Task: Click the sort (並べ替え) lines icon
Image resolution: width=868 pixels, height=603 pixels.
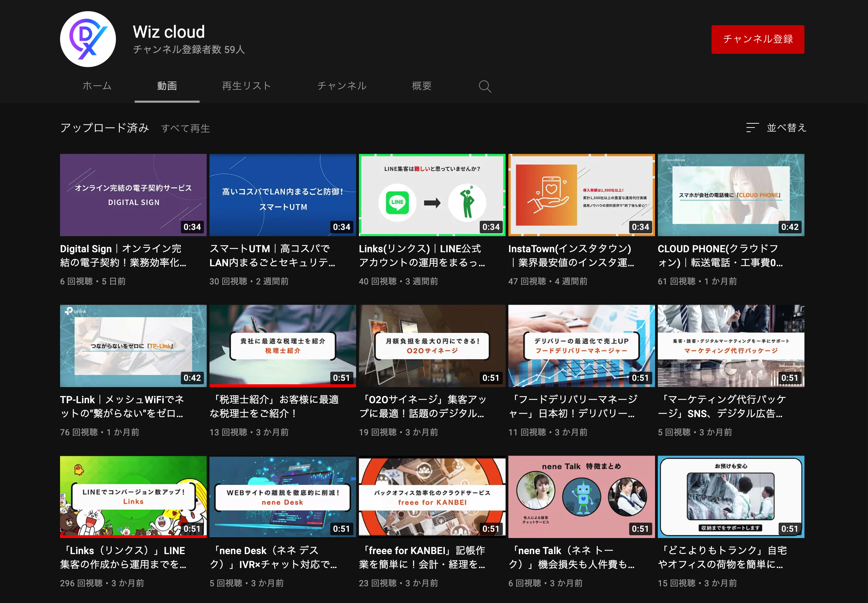Action: coord(752,128)
